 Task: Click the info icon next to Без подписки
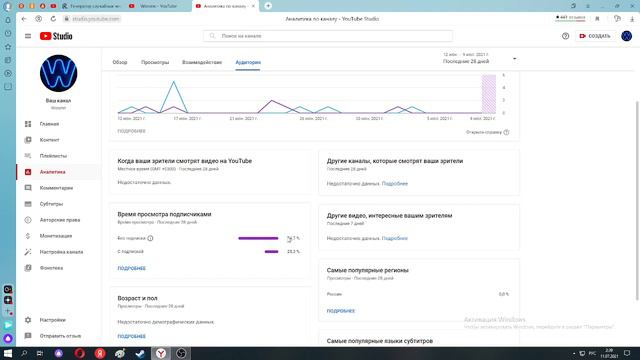tap(150, 238)
